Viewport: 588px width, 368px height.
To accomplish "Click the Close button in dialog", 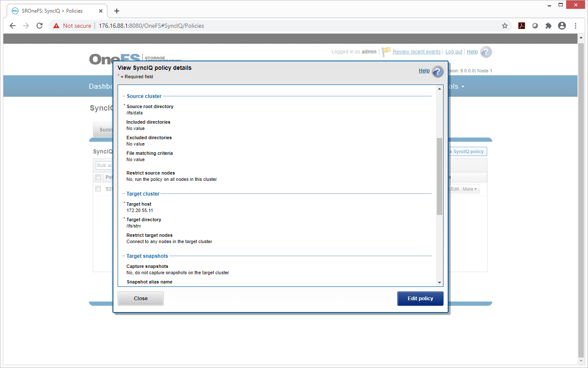I will point(141,299).
